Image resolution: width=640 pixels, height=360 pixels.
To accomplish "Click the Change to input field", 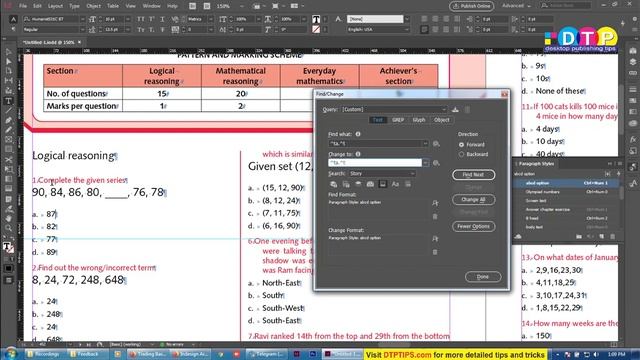I will click(375, 163).
